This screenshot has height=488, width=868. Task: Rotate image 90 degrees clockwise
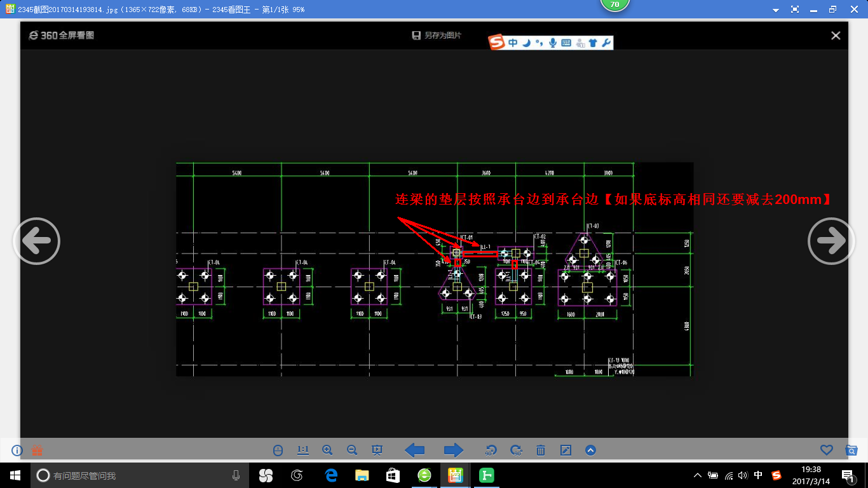tap(516, 451)
